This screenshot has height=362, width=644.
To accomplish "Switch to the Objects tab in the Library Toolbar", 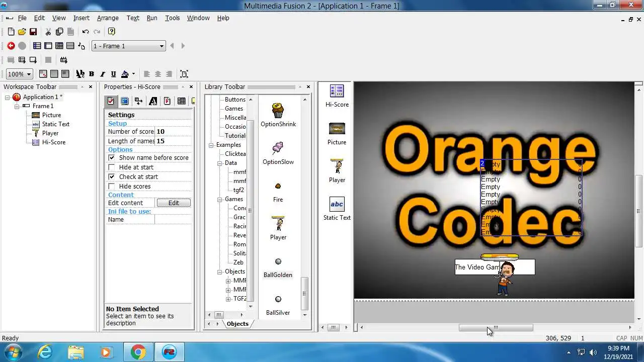I will pyautogui.click(x=237, y=324).
